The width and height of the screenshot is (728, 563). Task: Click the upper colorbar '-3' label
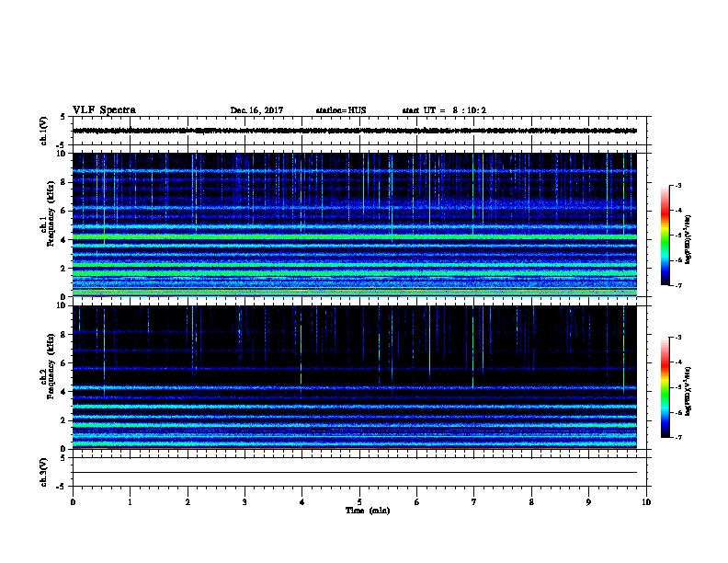[x=677, y=185]
